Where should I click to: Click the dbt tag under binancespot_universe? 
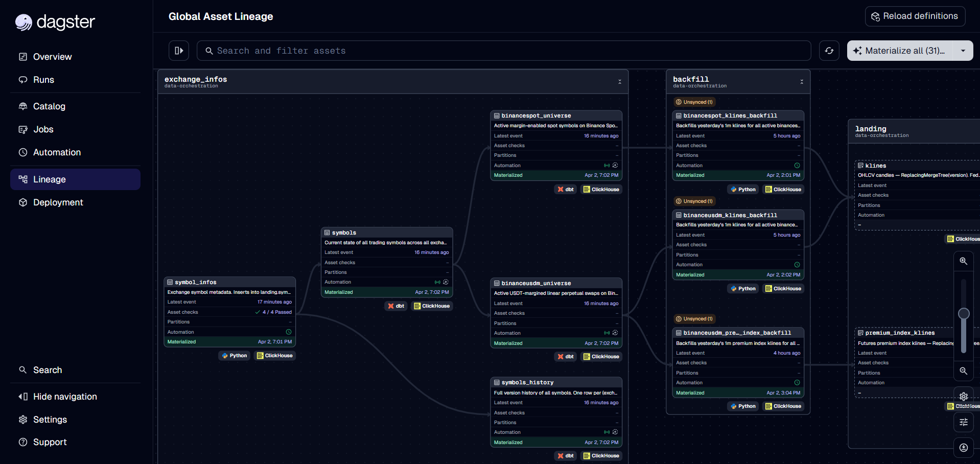566,190
